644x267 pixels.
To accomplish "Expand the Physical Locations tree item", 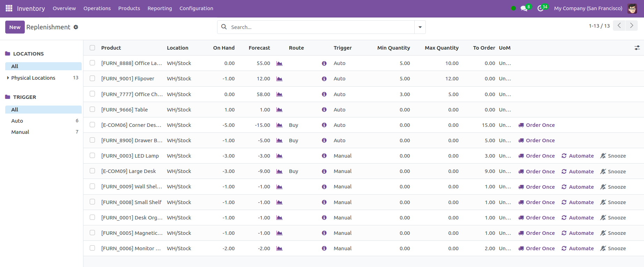I will [8, 78].
